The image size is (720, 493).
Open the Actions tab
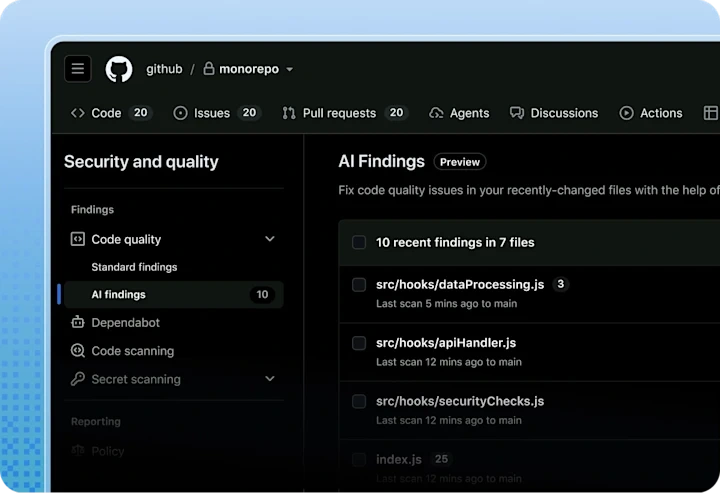651,113
